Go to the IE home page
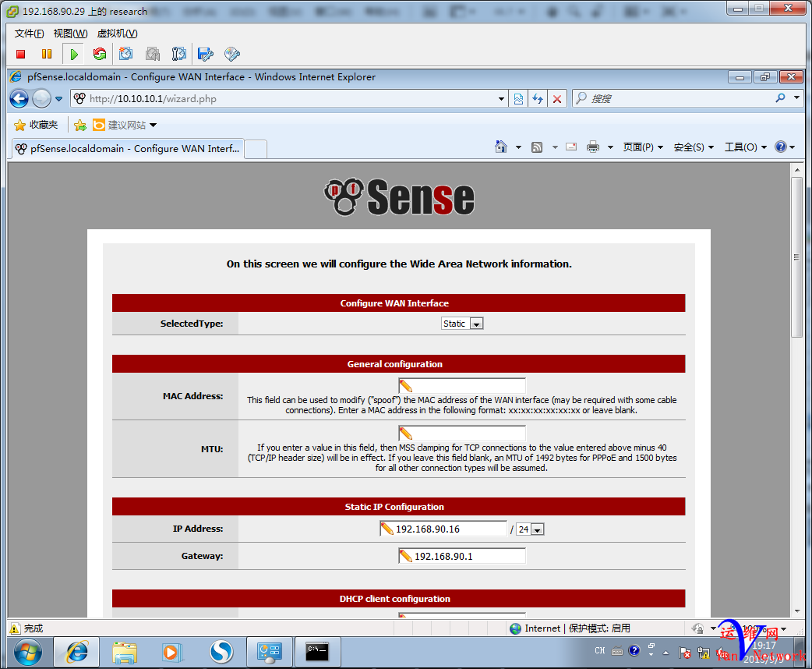Image resolution: width=812 pixels, height=669 pixels. (501, 147)
